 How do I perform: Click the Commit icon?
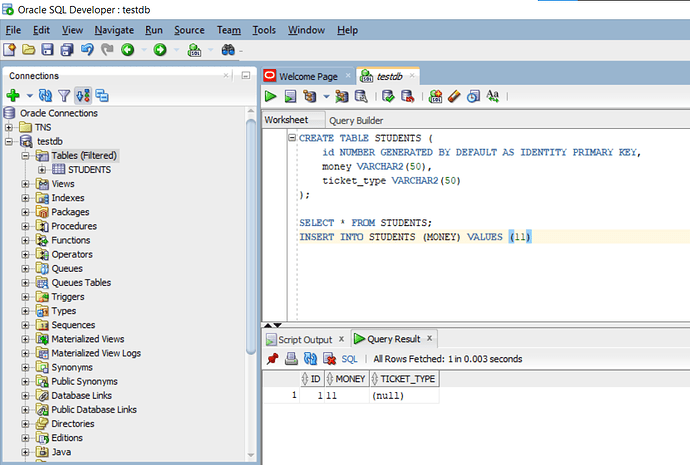coord(388,96)
